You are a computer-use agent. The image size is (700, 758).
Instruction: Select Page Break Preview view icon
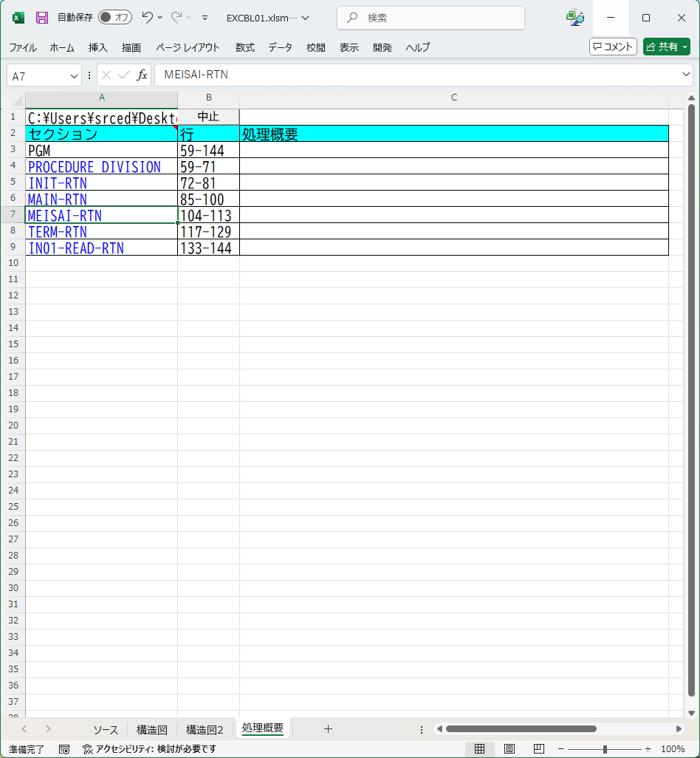tap(538, 748)
